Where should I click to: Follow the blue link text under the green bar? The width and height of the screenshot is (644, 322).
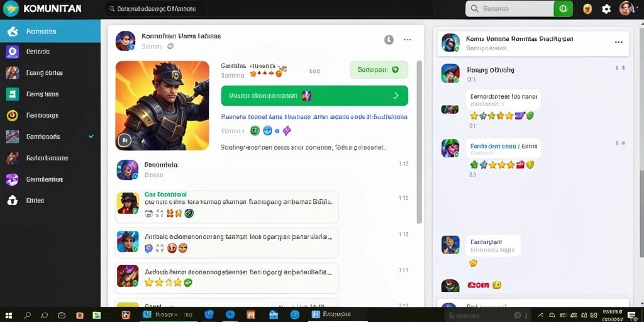coord(314,116)
